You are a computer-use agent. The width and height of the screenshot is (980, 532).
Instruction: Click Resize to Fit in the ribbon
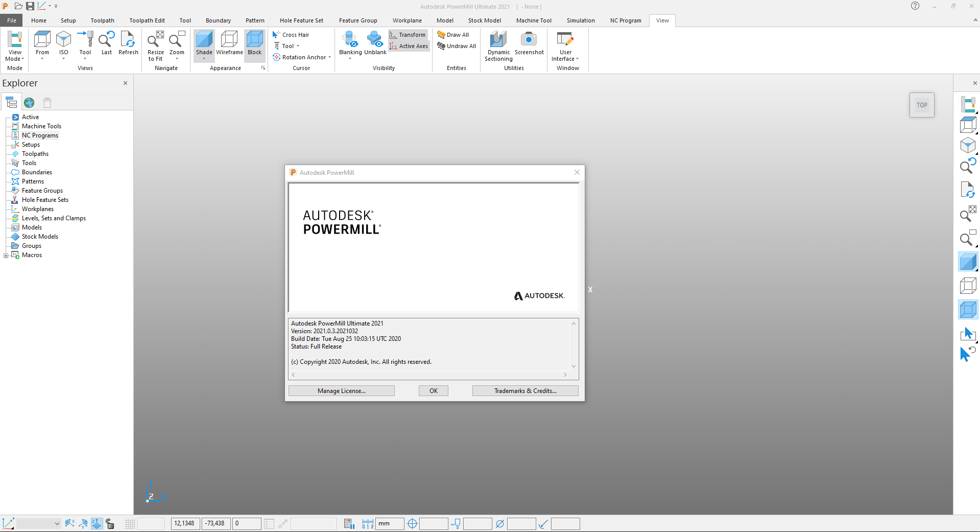click(x=156, y=46)
